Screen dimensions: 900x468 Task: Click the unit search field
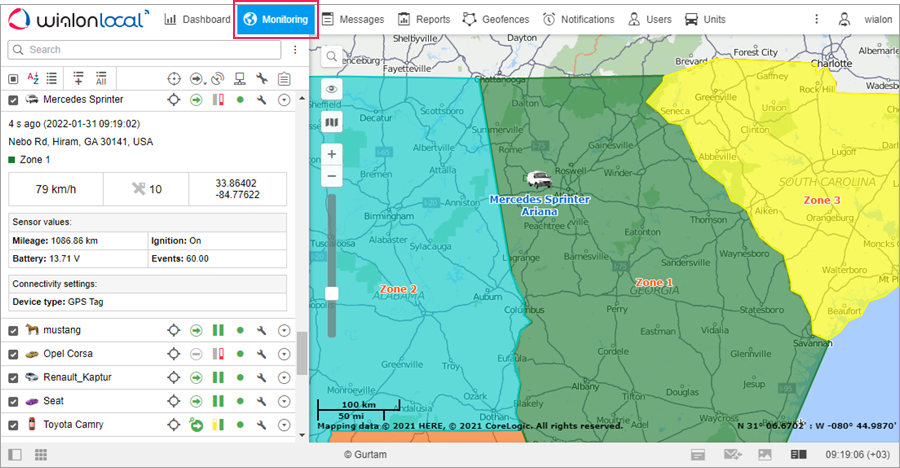click(144, 50)
